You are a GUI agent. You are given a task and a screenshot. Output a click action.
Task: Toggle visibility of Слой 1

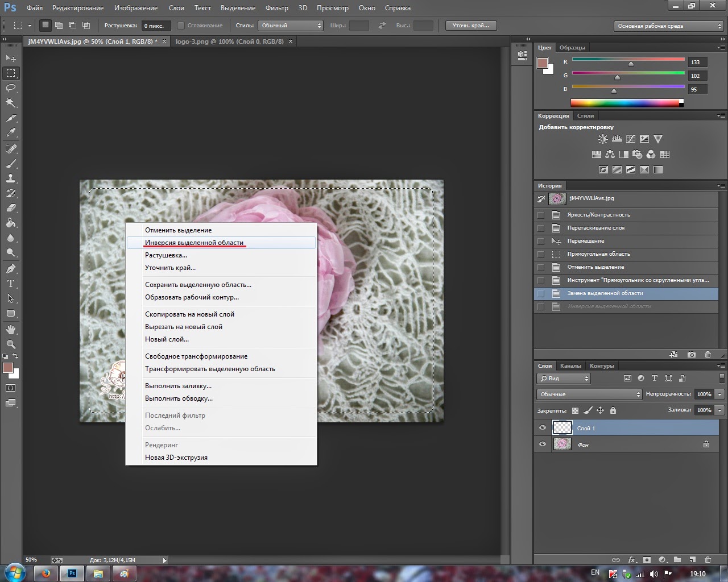(x=543, y=428)
